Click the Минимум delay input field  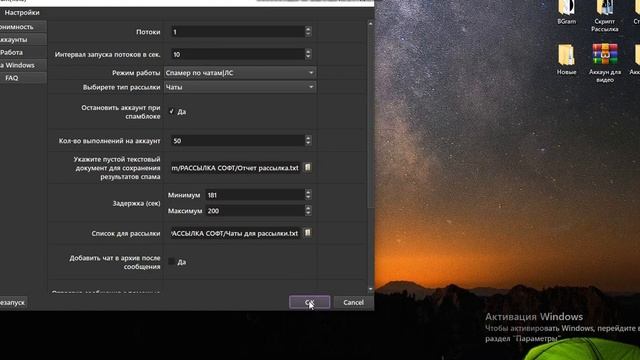coord(255,195)
